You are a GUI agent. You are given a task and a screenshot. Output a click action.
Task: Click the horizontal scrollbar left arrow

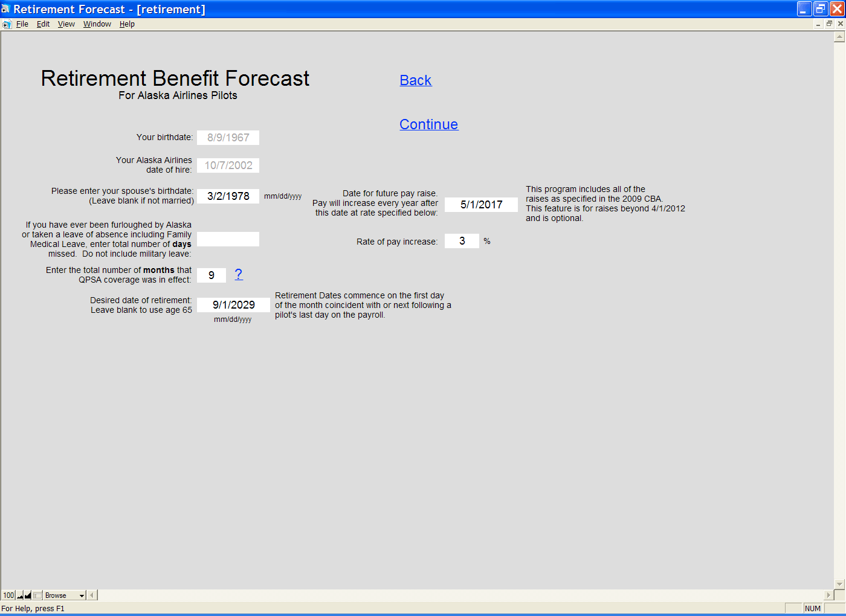[92, 595]
